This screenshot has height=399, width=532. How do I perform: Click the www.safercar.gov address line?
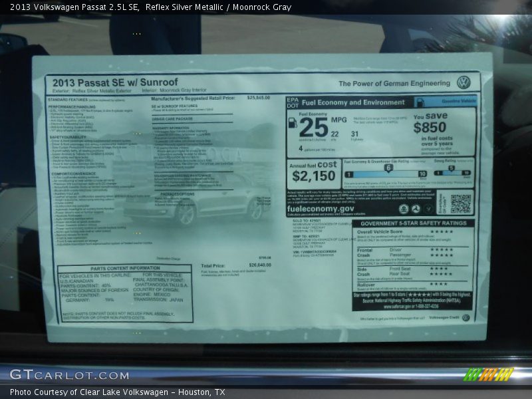click(x=411, y=307)
